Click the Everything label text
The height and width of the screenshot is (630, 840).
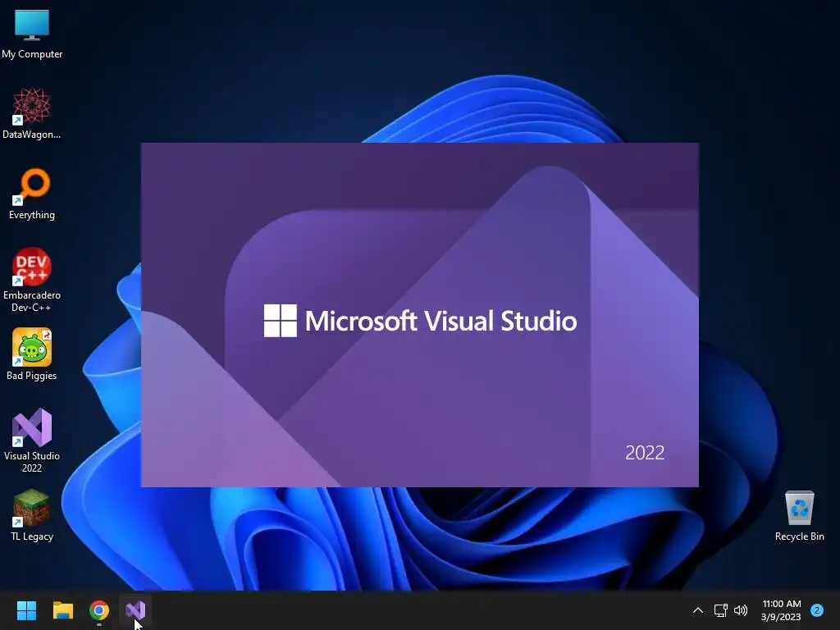[x=32, y=215]
